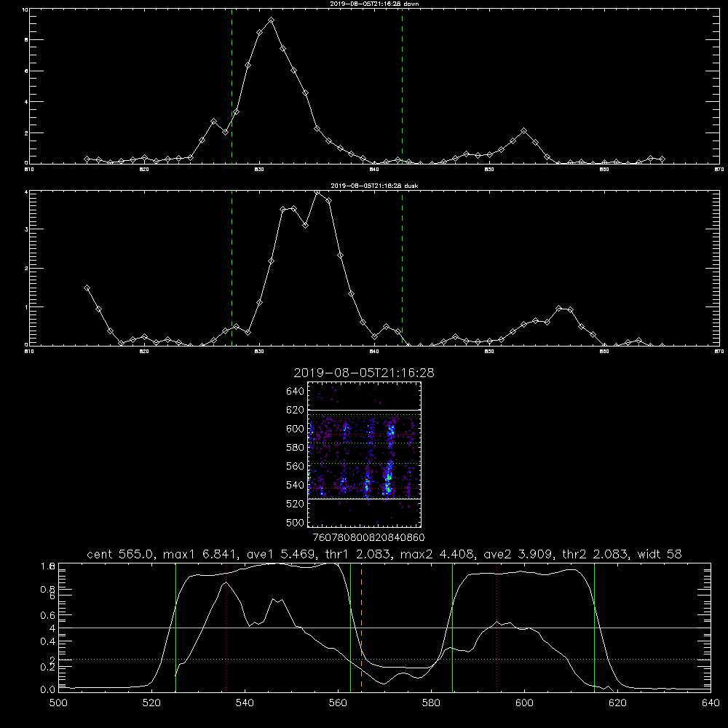
Task: Click the dotted horizontal line at 2 in bottom plot
Action: coord(384,660)
